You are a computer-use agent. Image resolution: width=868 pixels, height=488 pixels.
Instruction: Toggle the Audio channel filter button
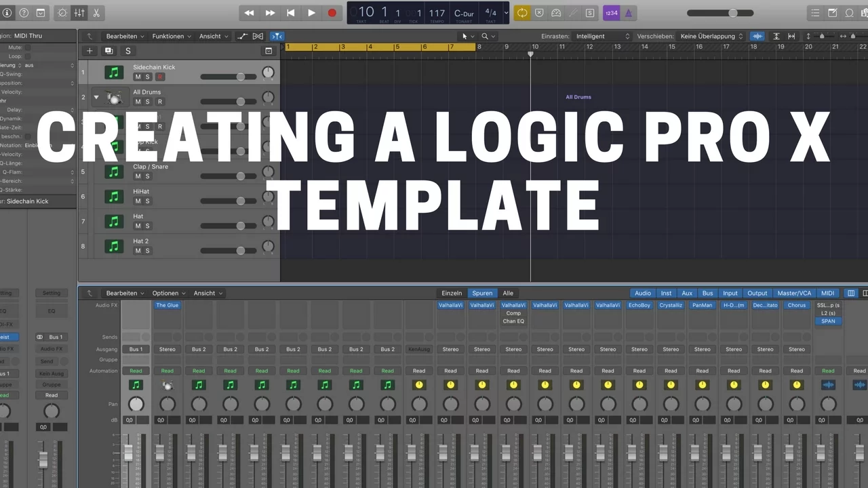point(642,293)
